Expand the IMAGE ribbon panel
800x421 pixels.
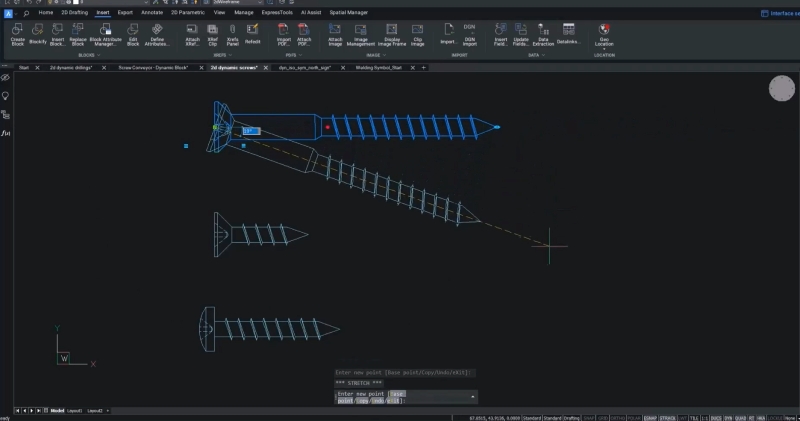pos(376,55)
